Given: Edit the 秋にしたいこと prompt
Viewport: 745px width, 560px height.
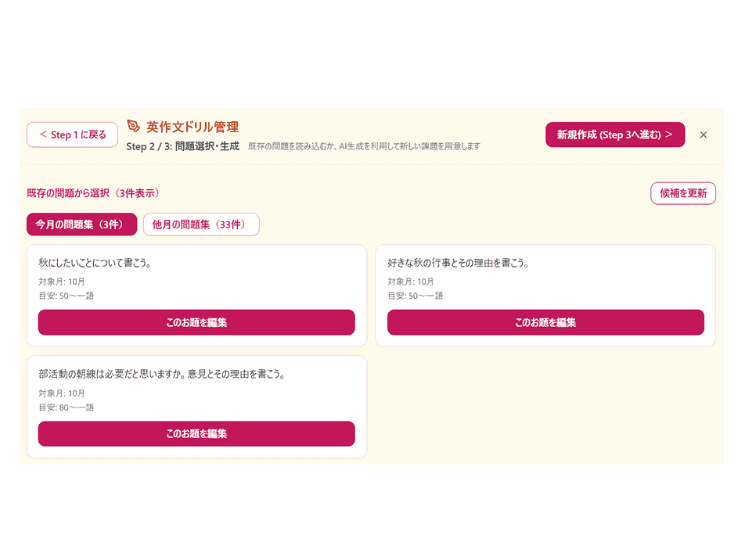Looking at the screenshot, I should click(196, 321).
